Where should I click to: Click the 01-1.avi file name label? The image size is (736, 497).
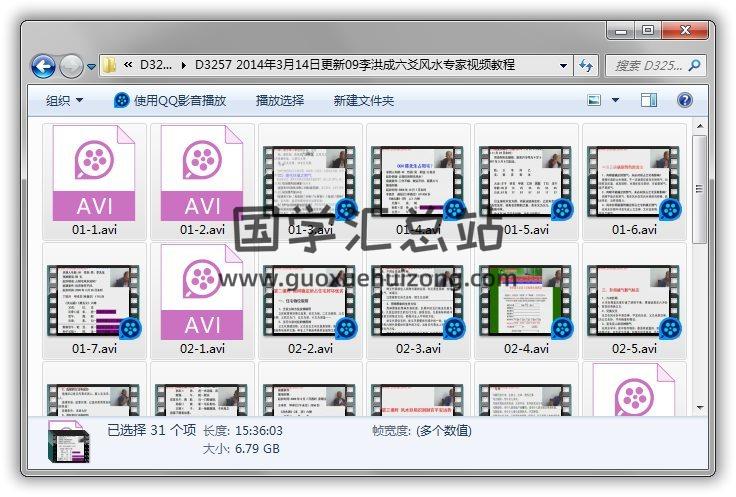coord(94,230)
